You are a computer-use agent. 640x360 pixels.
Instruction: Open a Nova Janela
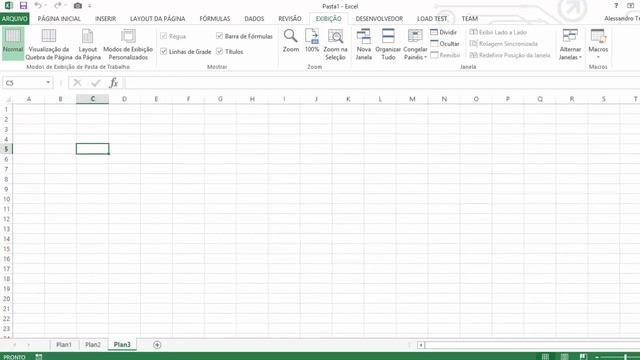pos(363,44)
